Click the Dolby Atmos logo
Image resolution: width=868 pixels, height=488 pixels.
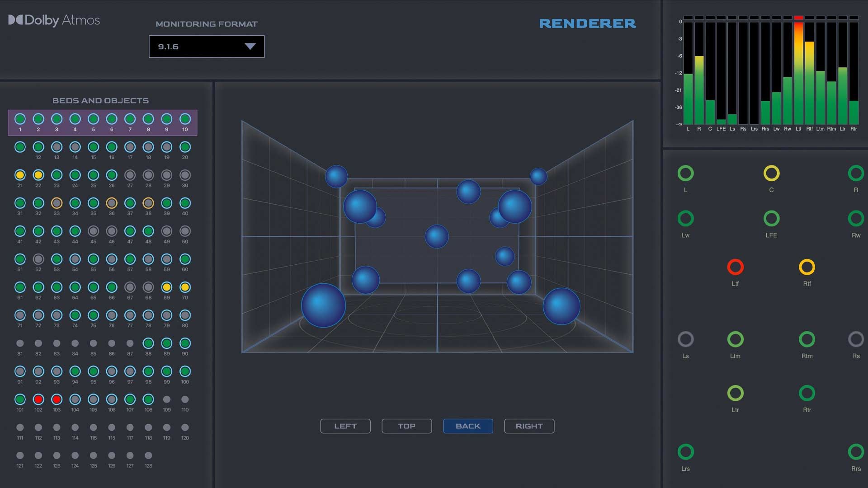coord(54,20)
